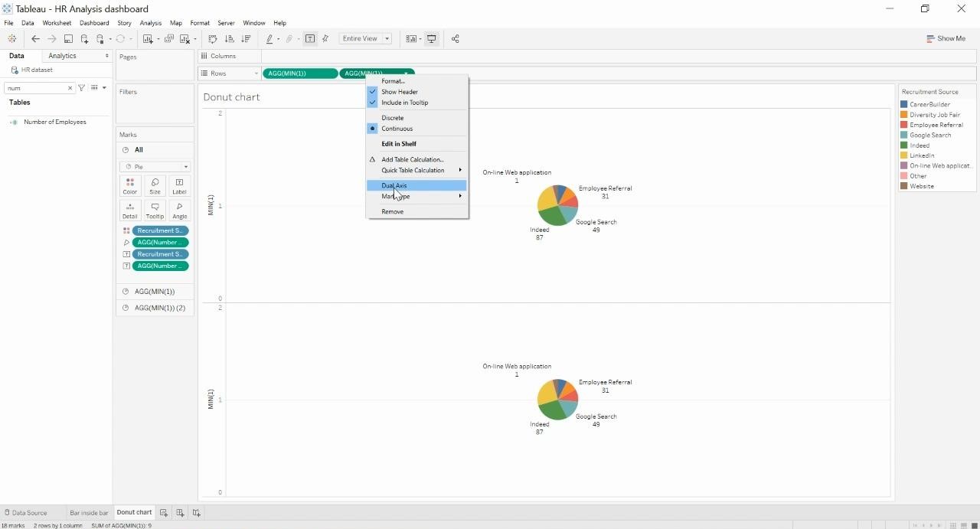Clear the search field with X
The image size is (980, 529).
(70, 88)
